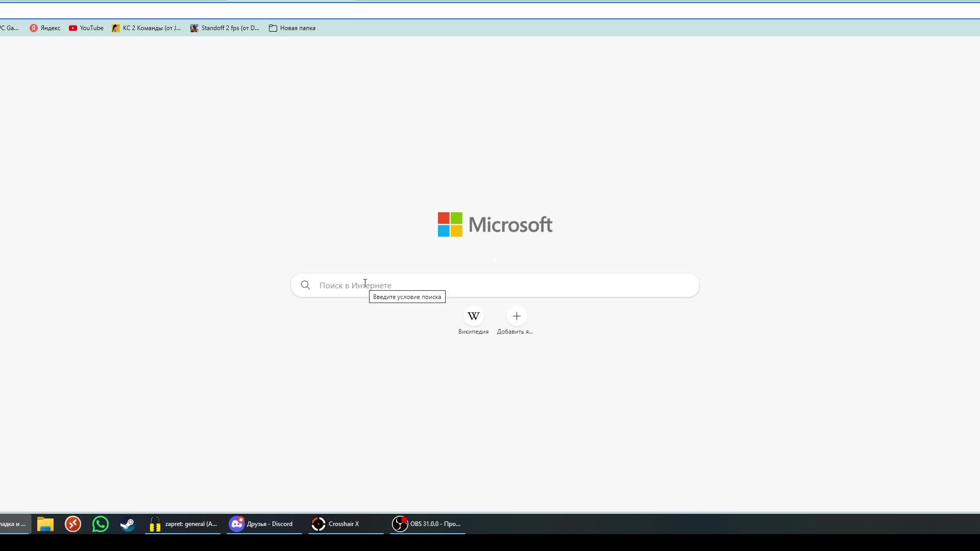
Task: Click the partially visible leftmost taskbar window
Action: tap(13, 524)
